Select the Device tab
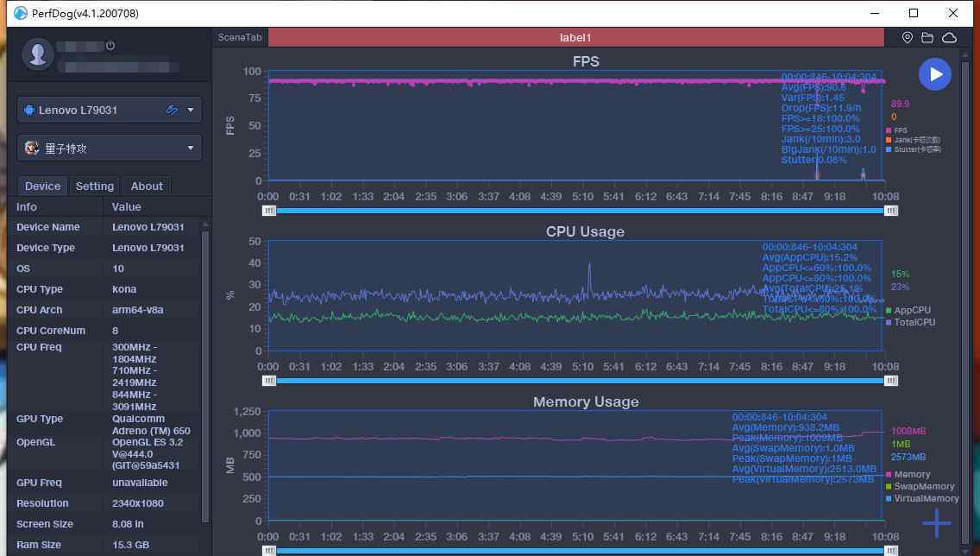The image size is (980, 556). (42, 186)
